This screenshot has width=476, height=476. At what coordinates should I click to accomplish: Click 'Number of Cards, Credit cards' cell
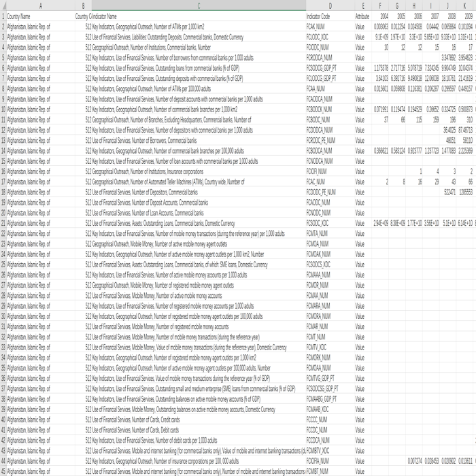click(199, 420)
